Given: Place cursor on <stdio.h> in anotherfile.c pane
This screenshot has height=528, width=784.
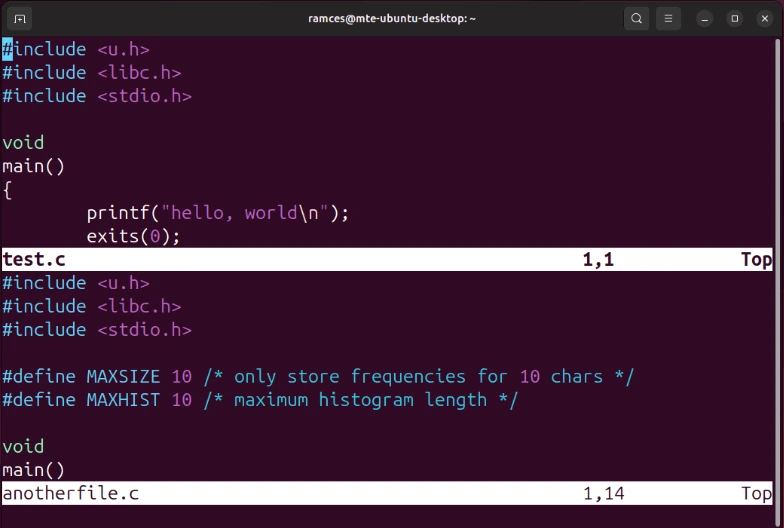Looking at the screenshot, I should [144, 330].
